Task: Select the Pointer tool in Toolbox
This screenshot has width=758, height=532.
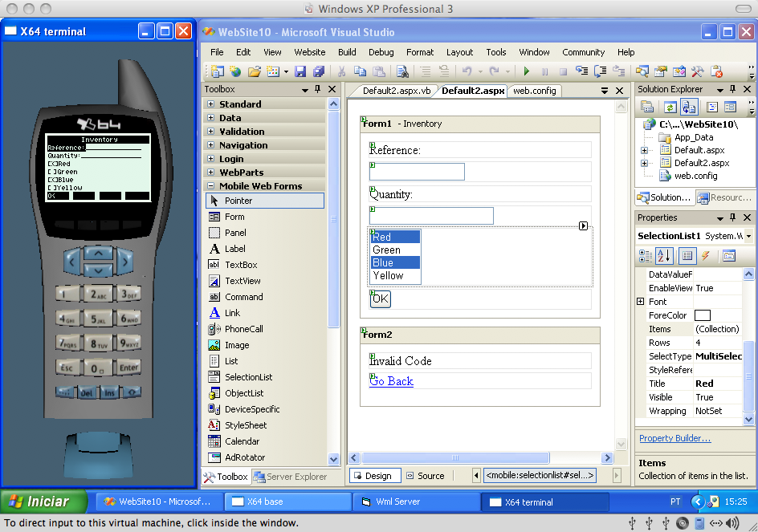Action: (x=265, y=201)
